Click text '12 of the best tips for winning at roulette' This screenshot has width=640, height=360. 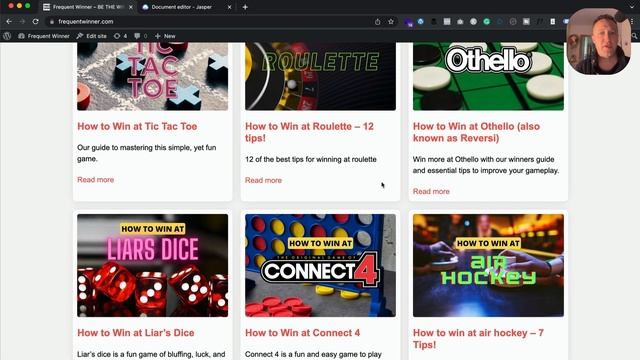pos(311,159)
